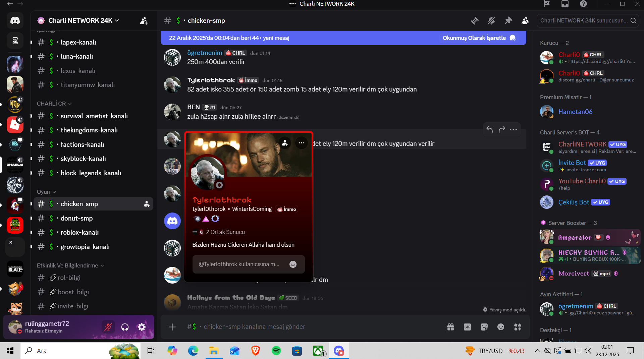Open survival-ametist-kanalı channel

(93, 116)
